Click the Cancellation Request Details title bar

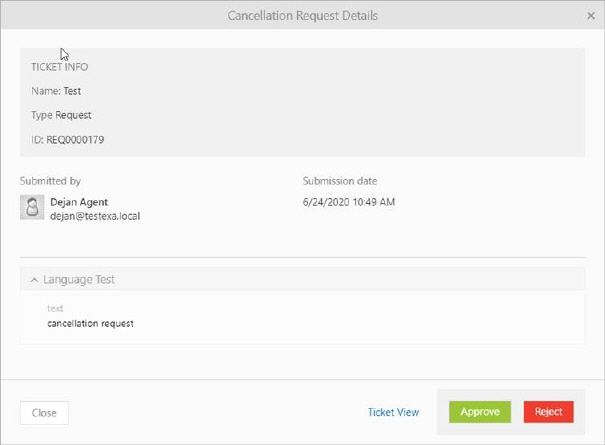tap(302, 16)
